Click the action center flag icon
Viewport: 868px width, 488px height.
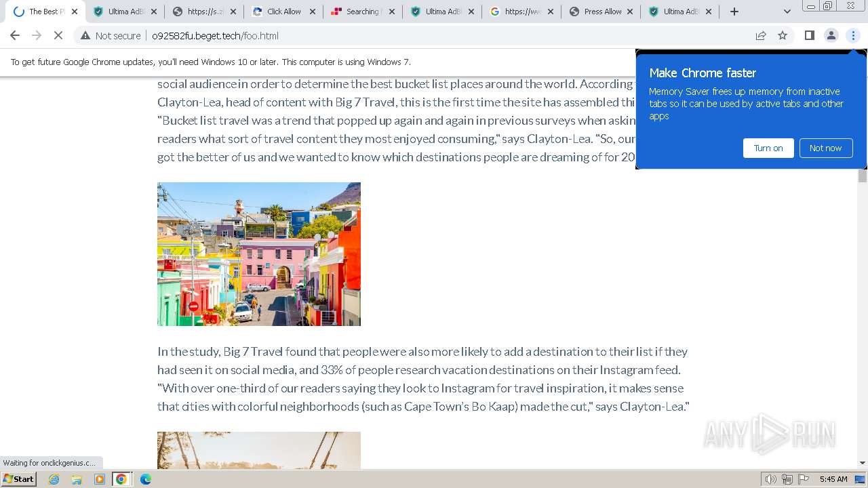pyautogui.click(x=804, y=479)
